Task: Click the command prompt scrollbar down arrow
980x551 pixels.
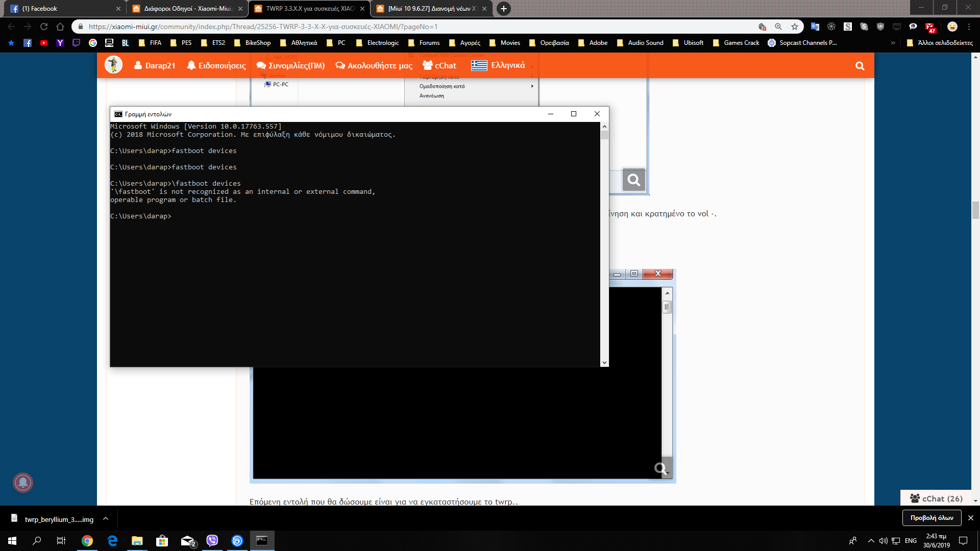Action: click(x=604, y=363)
